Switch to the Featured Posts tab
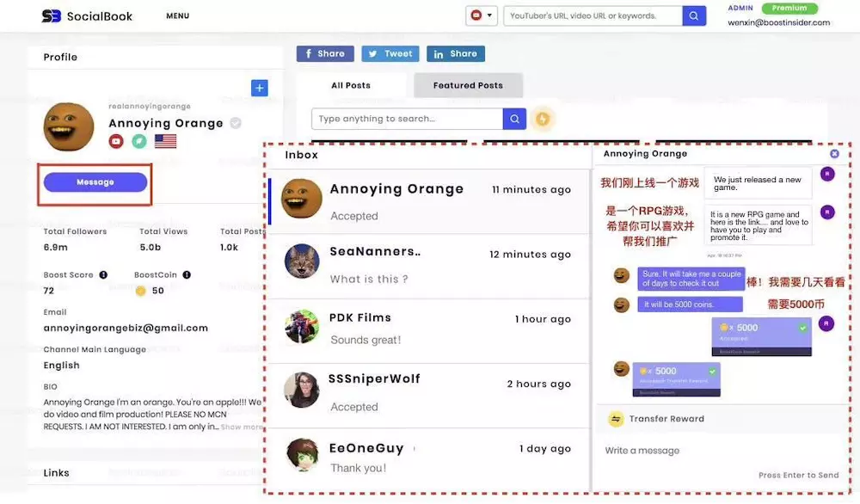 tap(468, 85)
